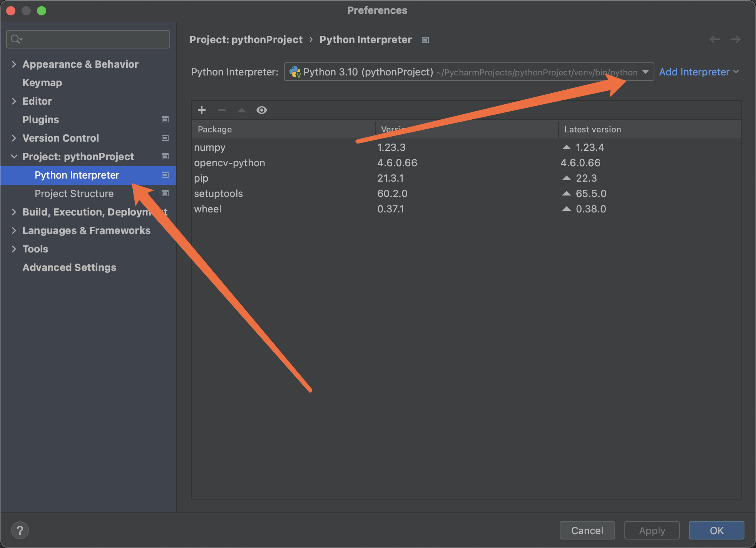756x548 pixels.
Task: Click the project settings icon next to breadcrumb
Action: (425, 40)
